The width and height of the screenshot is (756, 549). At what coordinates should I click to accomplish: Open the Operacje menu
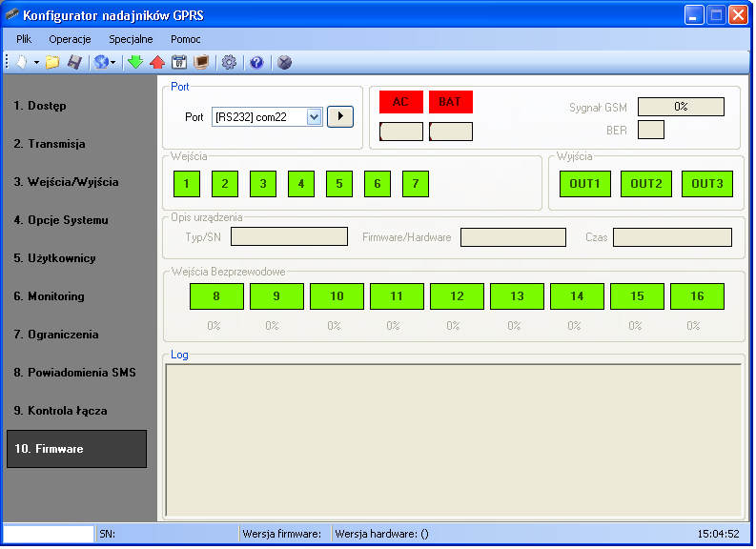[70, 39]
